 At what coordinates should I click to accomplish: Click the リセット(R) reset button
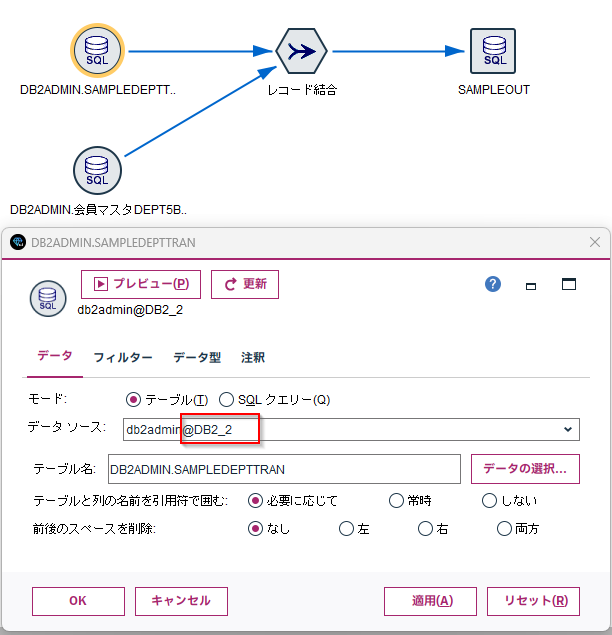point(533,601)
